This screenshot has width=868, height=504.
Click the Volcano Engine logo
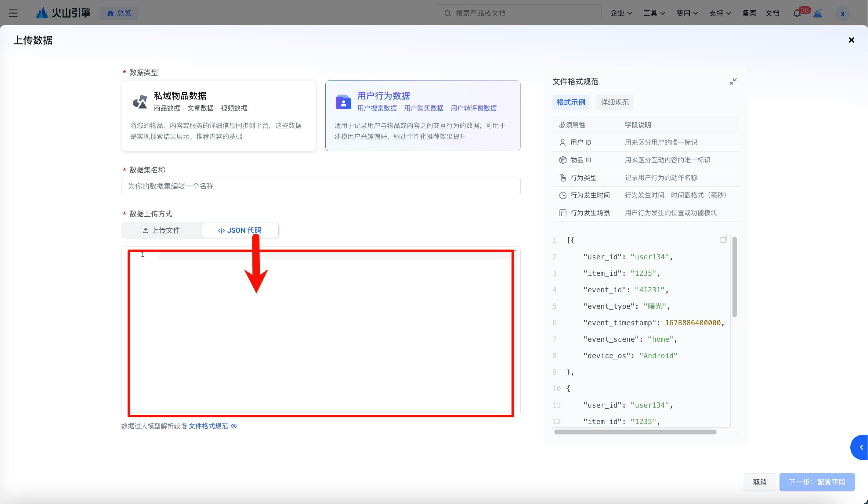63,13
